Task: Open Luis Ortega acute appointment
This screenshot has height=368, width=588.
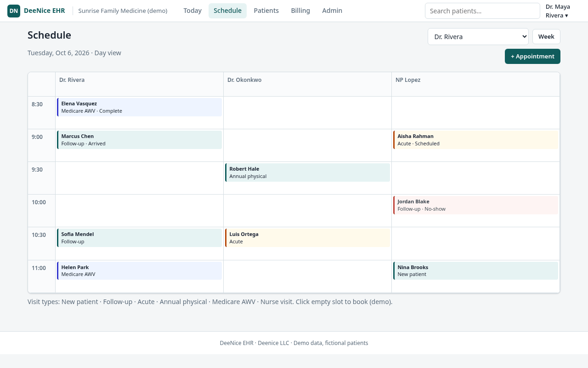Action: tap(307, 238)
